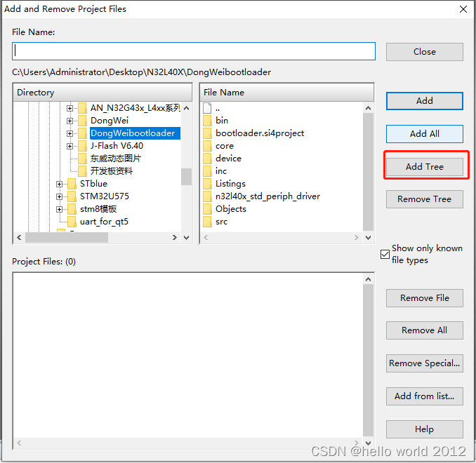Expand the J-Flash V6.40 folder node
This screenshot has height=463, width=476.
pos(70,146)
